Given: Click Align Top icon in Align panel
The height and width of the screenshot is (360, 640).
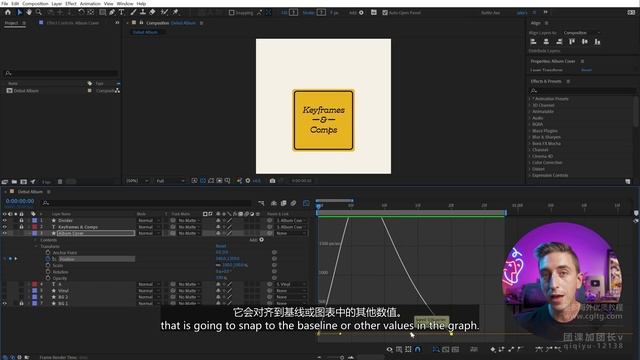Looking at the screenshot, I should (572, 42).
